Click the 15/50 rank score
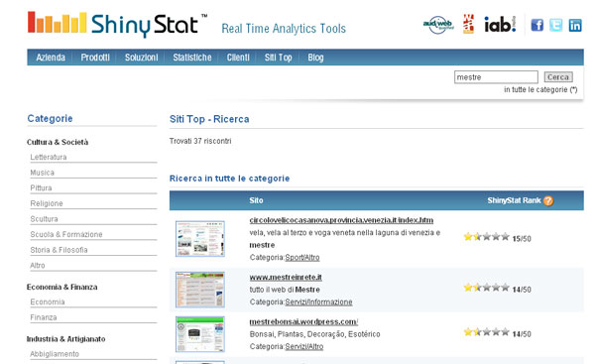Image resolution: width=595 pixels, height=364 pixels. click(522, 239)
